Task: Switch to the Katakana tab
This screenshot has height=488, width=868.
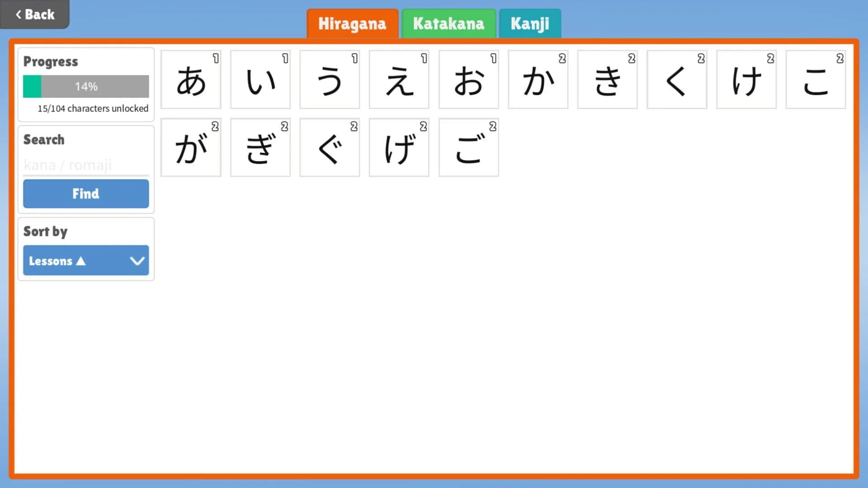Action: click(x=448, y=23)
